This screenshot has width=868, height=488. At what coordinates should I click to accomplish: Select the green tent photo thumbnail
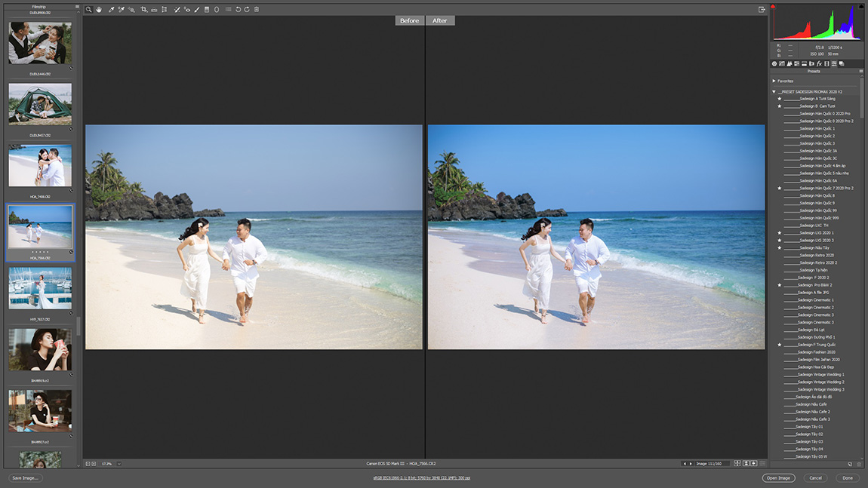coord(40,104)
